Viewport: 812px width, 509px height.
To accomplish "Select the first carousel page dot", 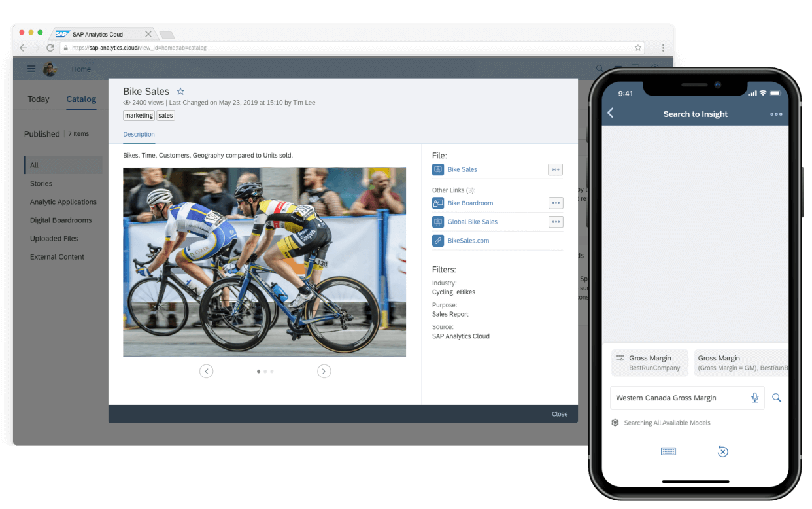I will (x=258, y=372).
